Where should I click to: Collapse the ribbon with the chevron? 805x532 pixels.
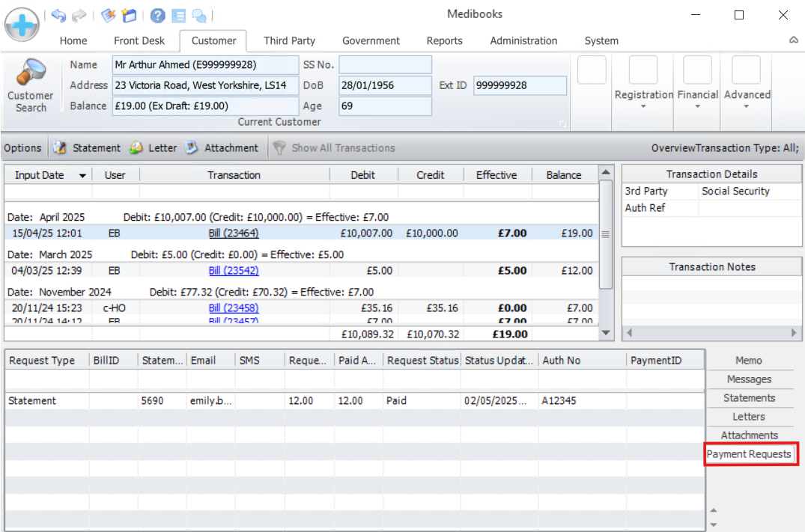794,41
